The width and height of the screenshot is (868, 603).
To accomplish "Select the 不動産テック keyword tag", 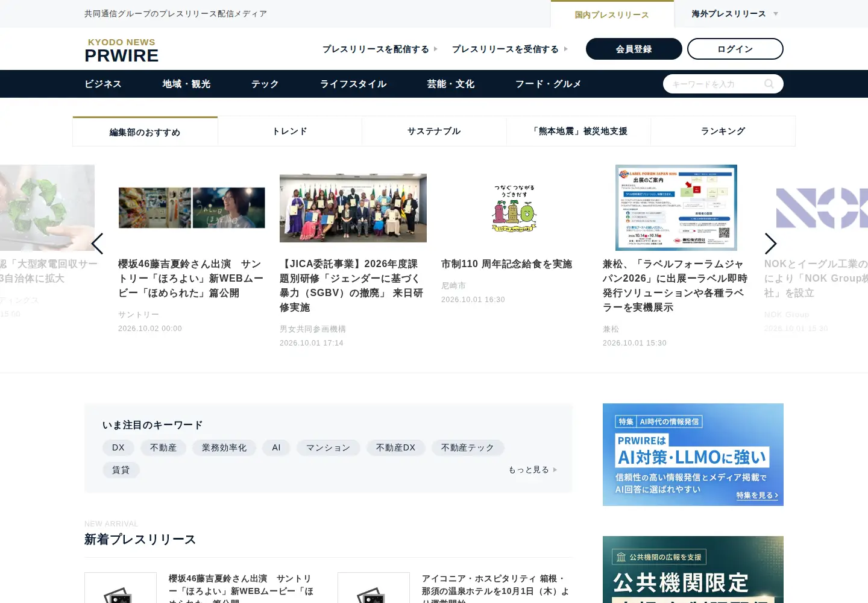I will point(468,447).
